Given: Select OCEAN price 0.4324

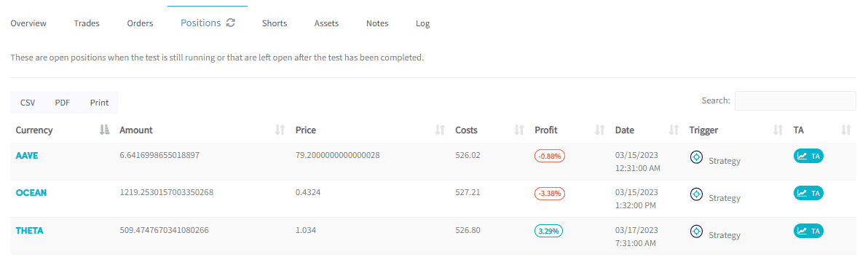Looking at the screenshot, I should [x=308, y=192].
